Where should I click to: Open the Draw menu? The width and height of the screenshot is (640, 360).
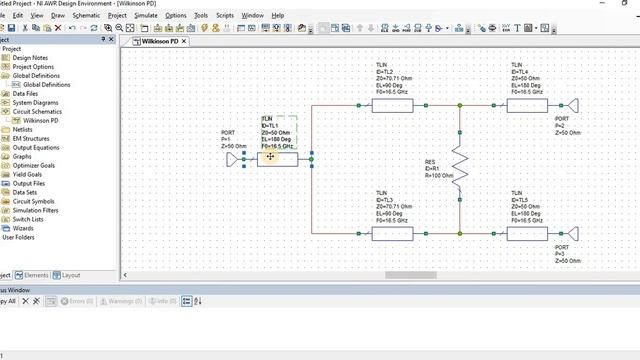[x=58, y=16]
